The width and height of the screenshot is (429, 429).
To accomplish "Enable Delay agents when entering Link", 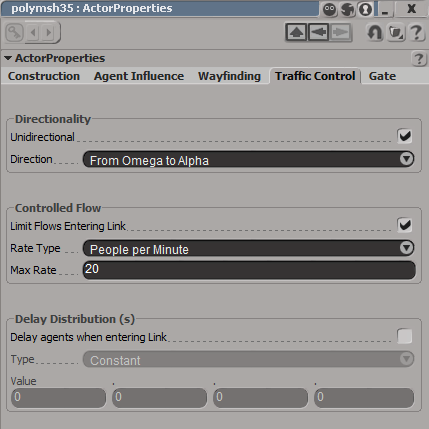I will 405,336.
